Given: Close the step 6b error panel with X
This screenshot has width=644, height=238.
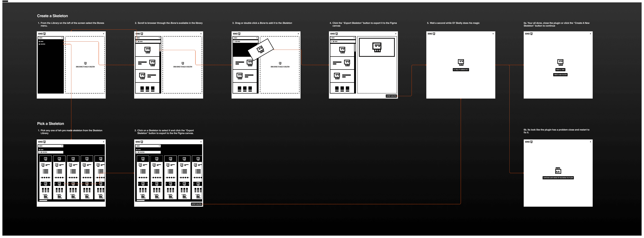Looking at the screenshot, I should (x=591, y=142).
